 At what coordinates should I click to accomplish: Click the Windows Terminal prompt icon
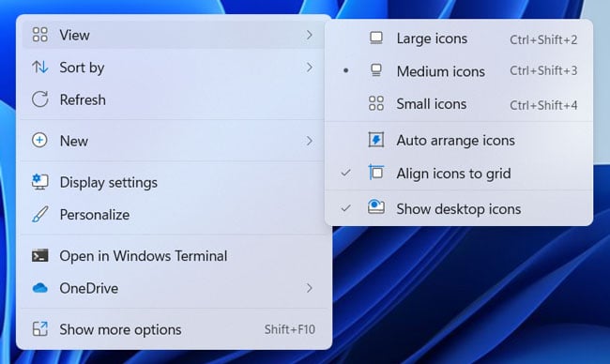(x=40, y=255)
